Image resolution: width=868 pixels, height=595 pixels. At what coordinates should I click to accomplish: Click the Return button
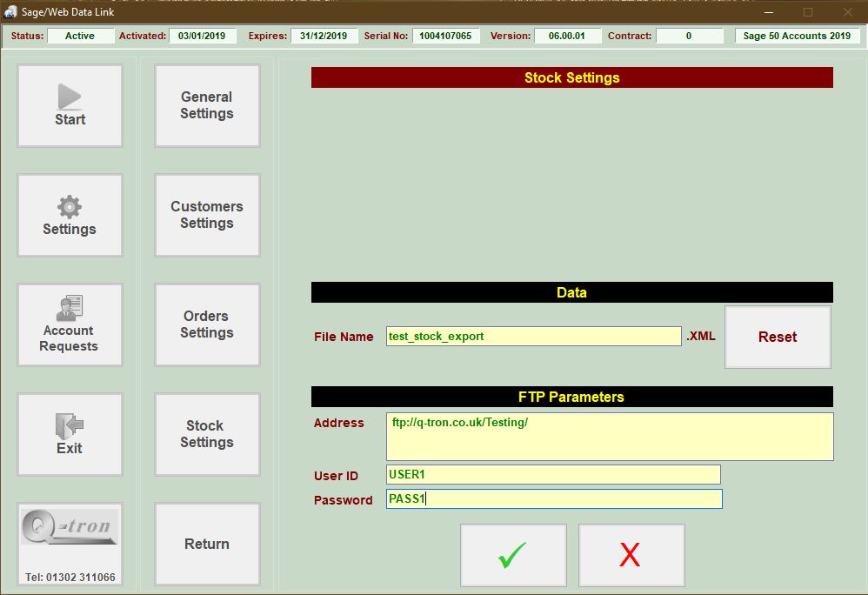[x=207, y=544]
